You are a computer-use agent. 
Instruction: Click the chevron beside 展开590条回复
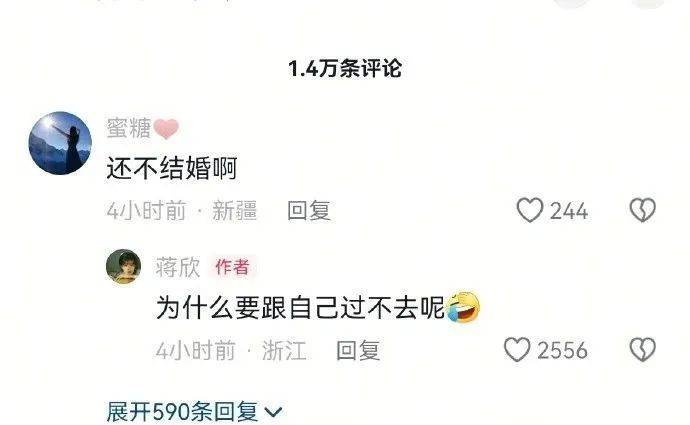(x=273, y=412)
